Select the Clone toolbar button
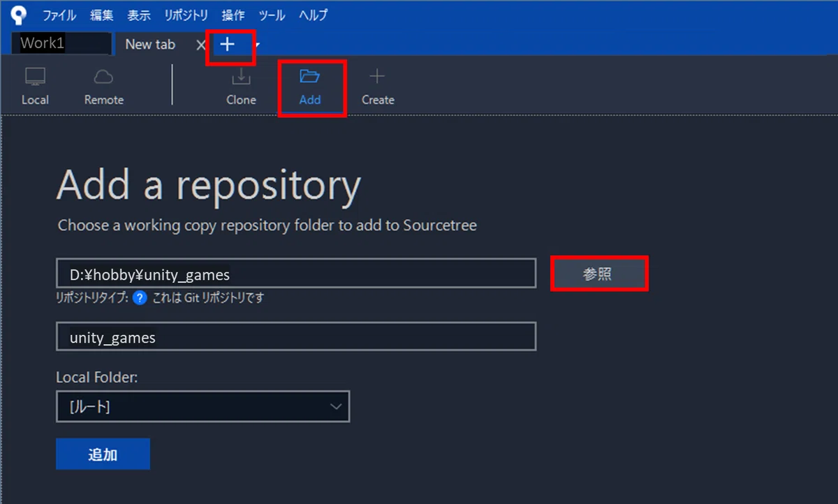Screen dimensions: 838x504 pyautogui.click(x=241, y=87)
